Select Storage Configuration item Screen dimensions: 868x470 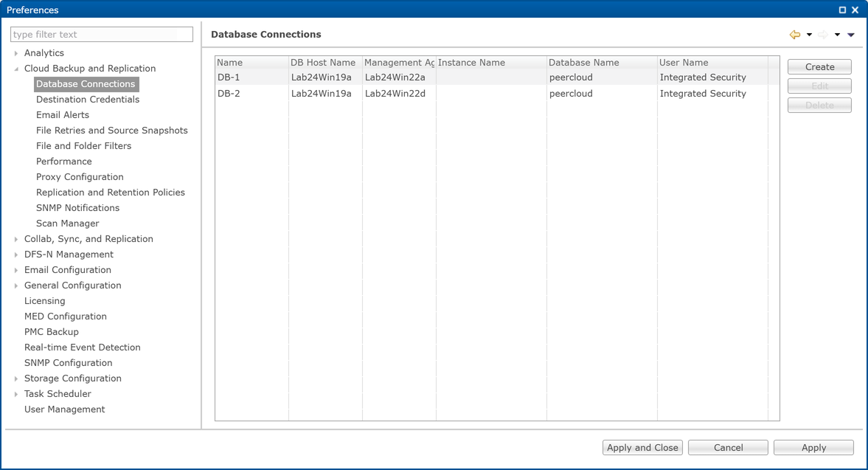click(72, 379)
